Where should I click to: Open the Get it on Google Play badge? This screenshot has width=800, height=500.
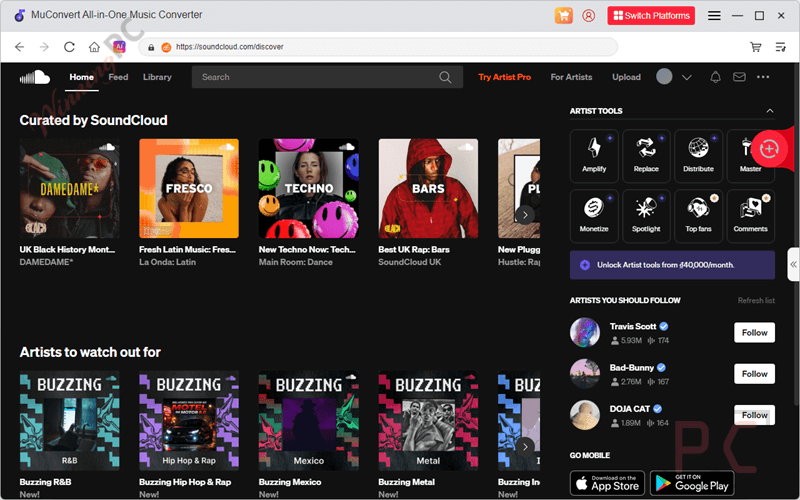click(x=692, y=483)
